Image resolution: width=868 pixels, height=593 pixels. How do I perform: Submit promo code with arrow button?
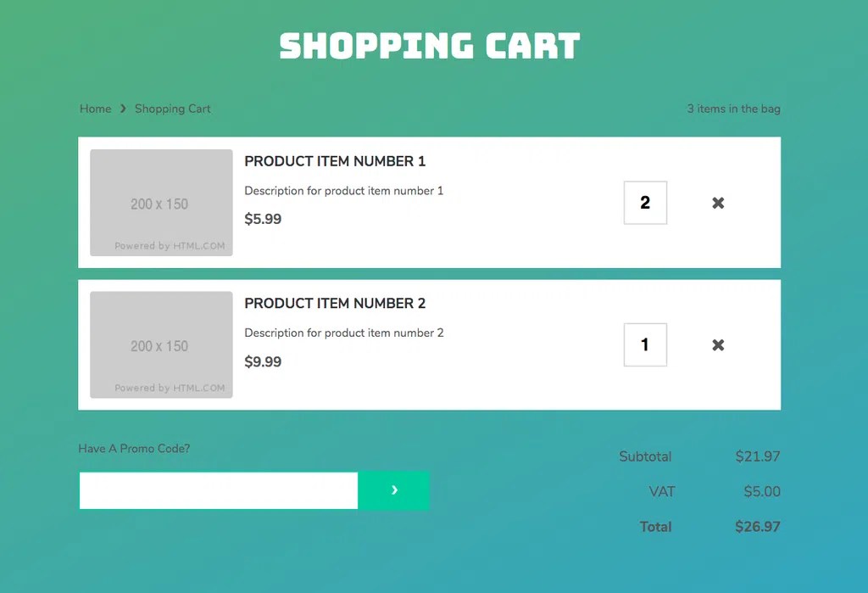[x=394, y=490]
